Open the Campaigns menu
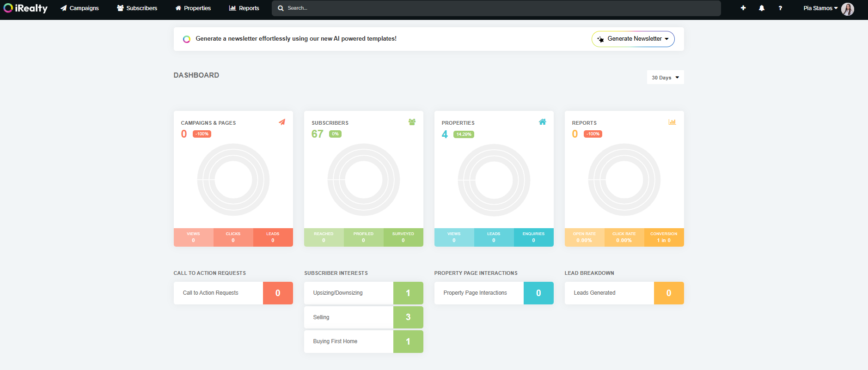 [79, 8]
